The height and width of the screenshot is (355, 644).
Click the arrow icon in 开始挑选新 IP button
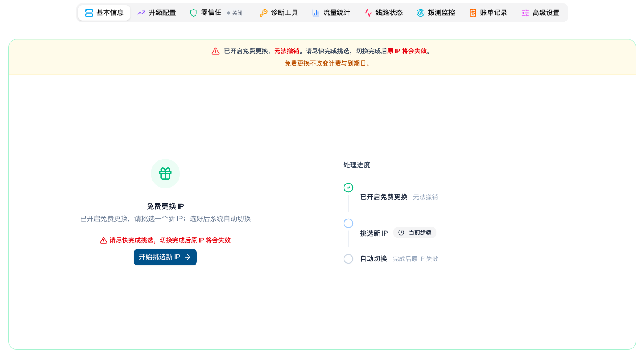(x=188, y=257)
